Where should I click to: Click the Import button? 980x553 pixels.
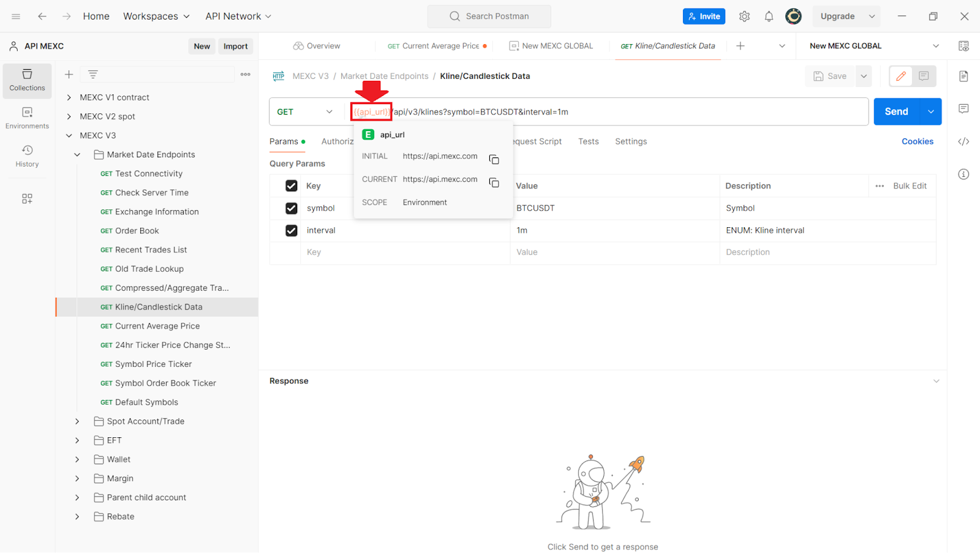235,46
